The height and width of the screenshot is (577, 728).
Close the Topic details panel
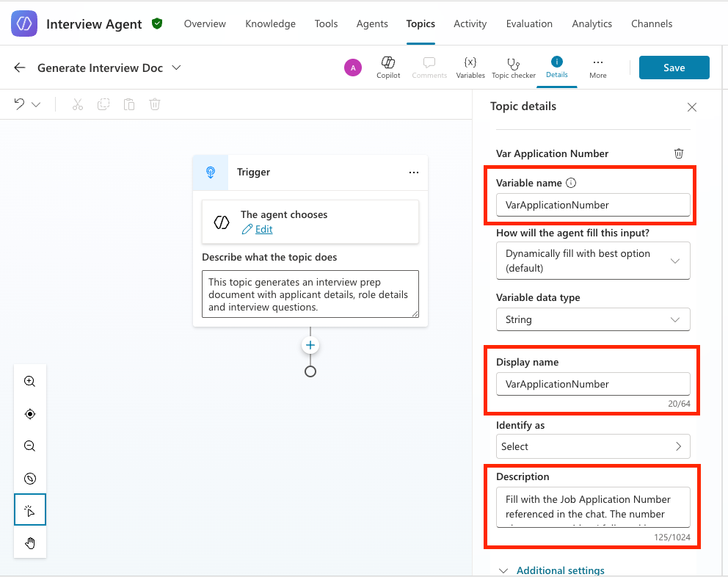pos(691,107)
